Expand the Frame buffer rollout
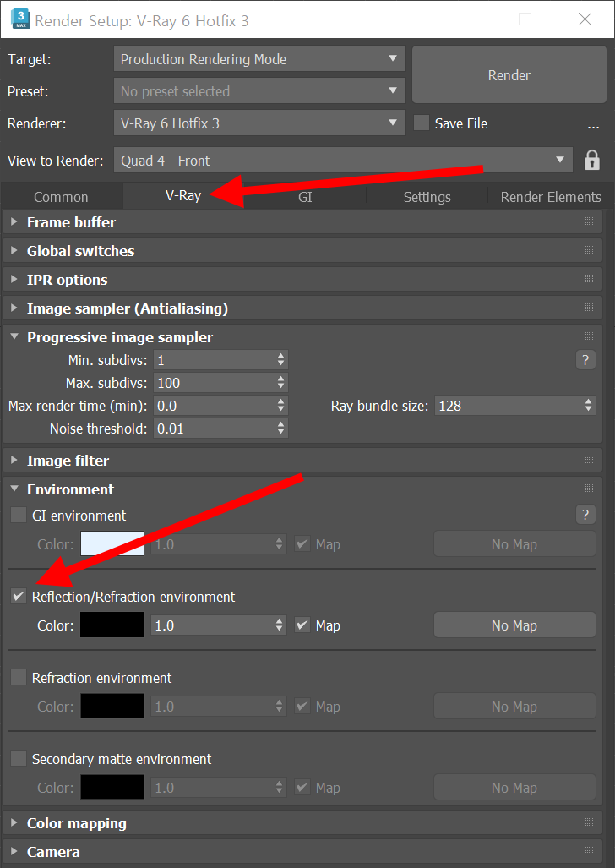Viewport: 615px width, 868px height. 15,221
